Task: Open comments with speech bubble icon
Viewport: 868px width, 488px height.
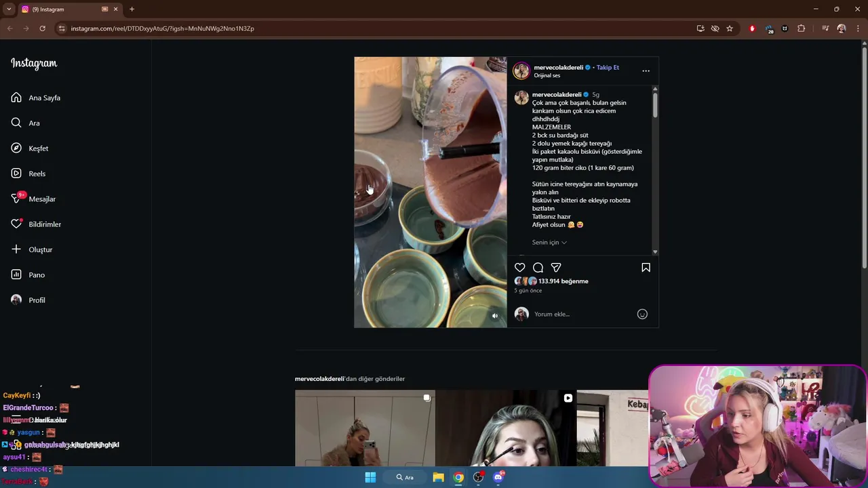Action: pos(538,268)
